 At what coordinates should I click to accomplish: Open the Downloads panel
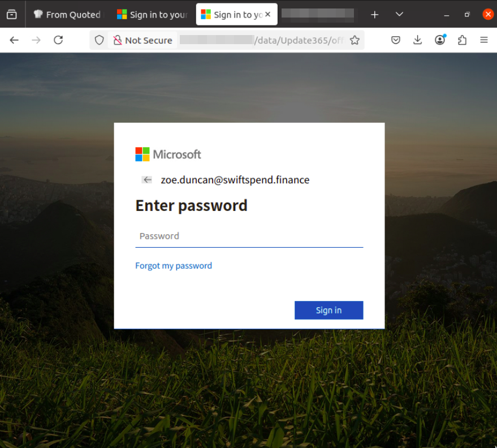point(418,40)
